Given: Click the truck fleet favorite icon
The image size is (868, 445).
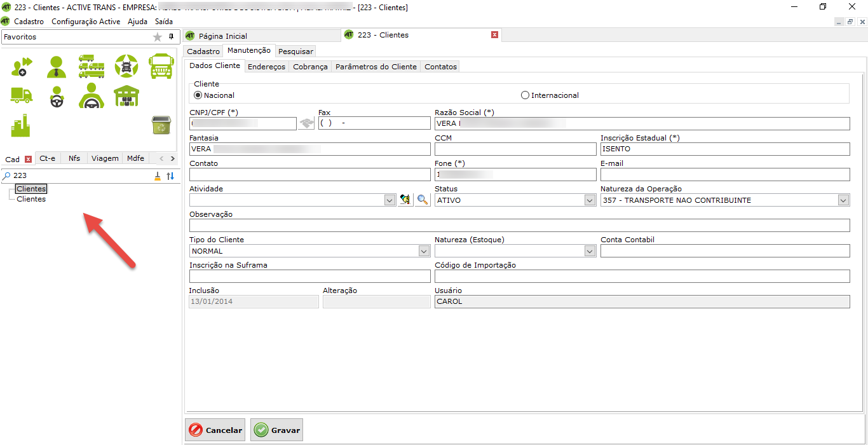Looking at the screenshot, I should pyautogui.click(x=92, y=66).
